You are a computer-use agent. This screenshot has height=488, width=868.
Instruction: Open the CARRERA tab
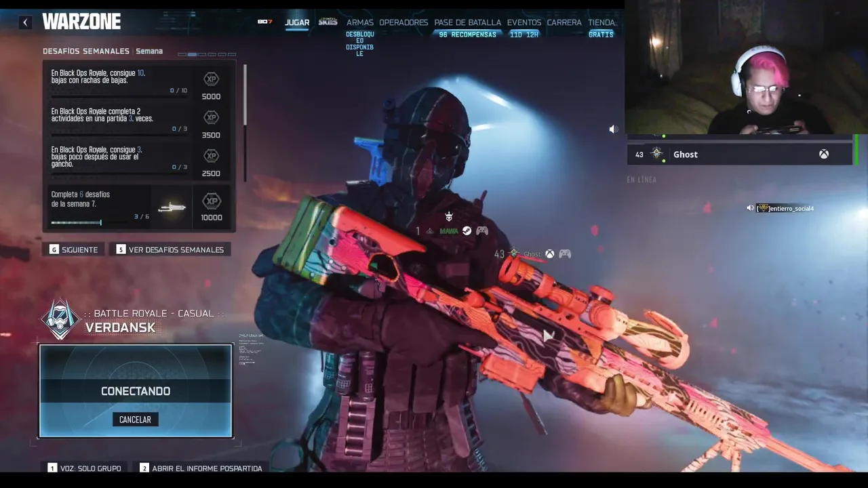564,22
